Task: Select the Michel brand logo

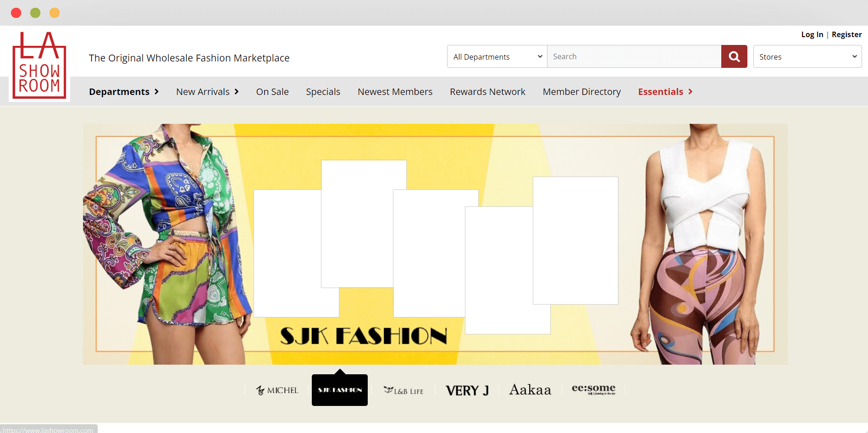Action: (x=277, y=390)
